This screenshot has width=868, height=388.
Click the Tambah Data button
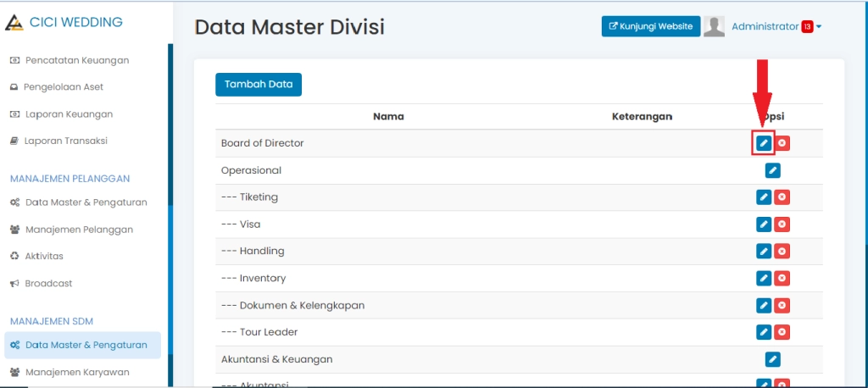[259, 85]
